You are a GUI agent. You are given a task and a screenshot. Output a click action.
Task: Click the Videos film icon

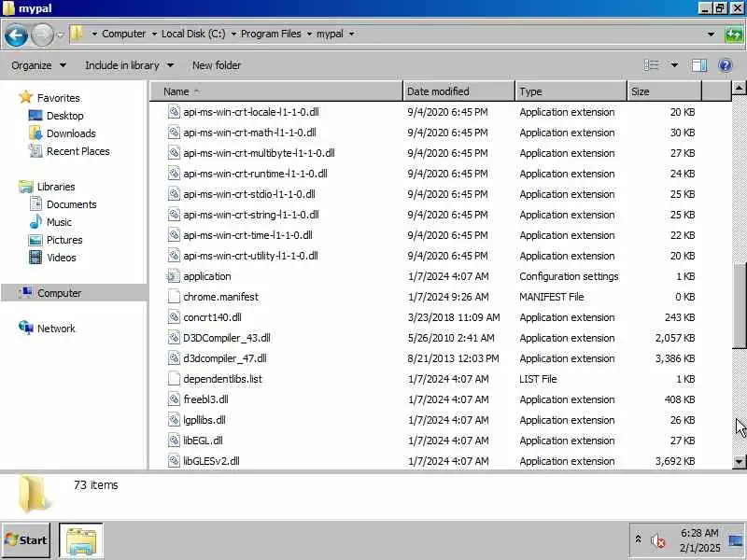click(x=35, y=258)
